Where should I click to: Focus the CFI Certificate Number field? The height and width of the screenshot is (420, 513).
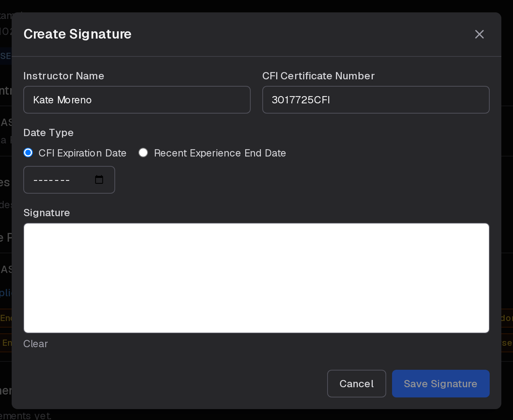[376, 100]
